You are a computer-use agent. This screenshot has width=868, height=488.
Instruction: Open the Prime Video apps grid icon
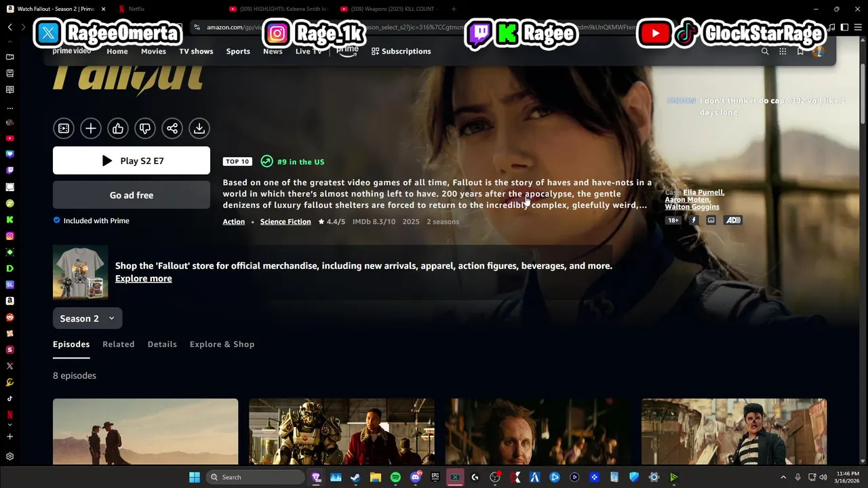[783, 52]
